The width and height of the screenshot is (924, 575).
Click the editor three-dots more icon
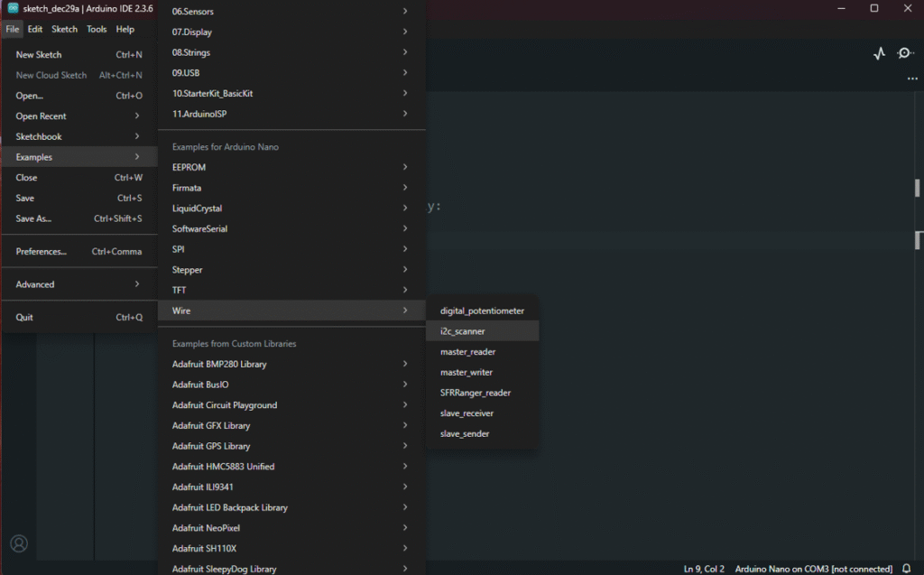[x=911, y=79]
